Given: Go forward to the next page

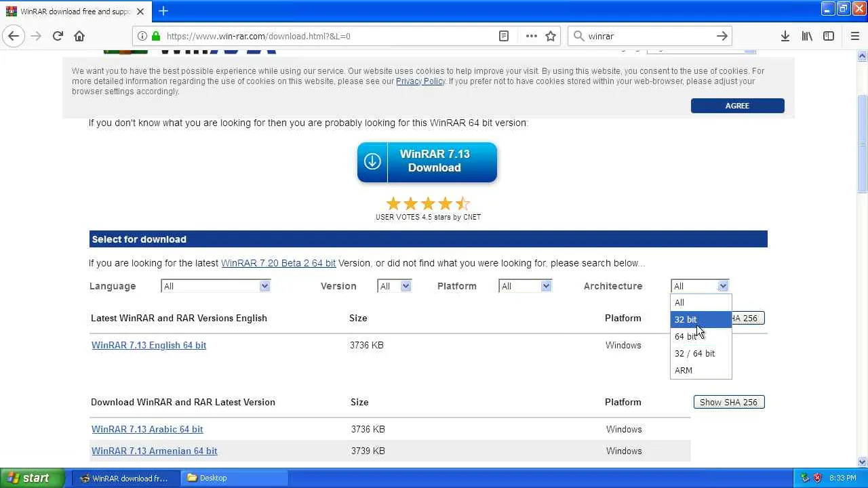Looking at the screenshot, I should tap(36, 36).
